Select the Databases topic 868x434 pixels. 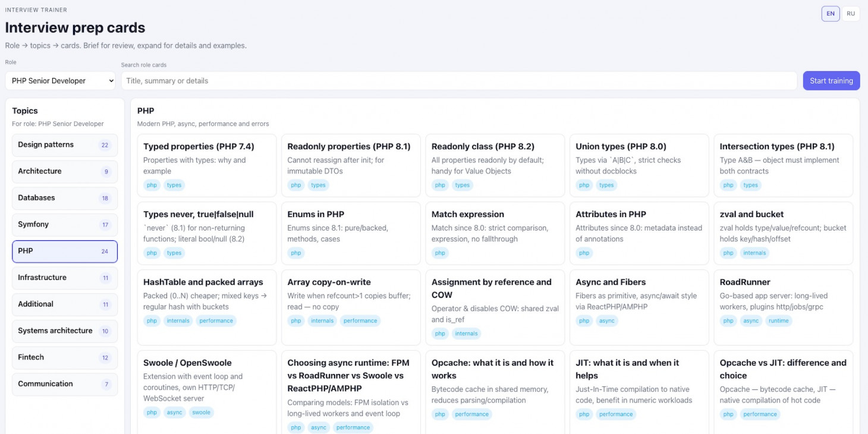(x=65, y=198)
